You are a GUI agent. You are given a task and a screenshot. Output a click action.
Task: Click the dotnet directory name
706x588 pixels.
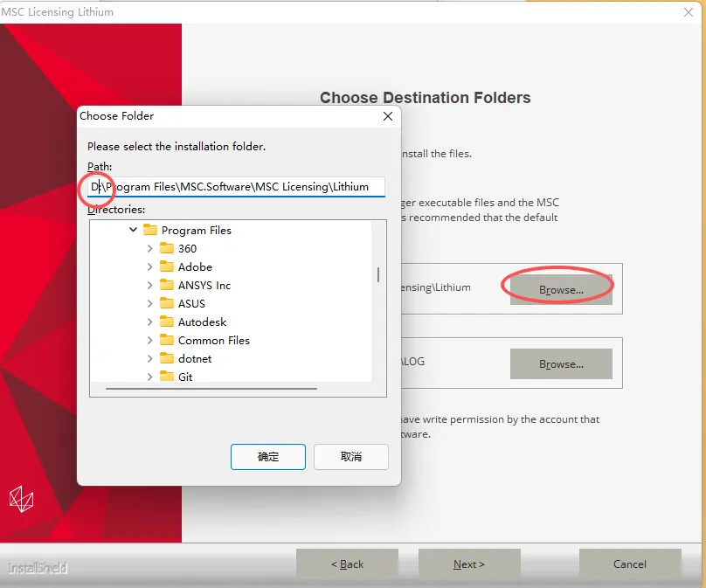point(195,359)
